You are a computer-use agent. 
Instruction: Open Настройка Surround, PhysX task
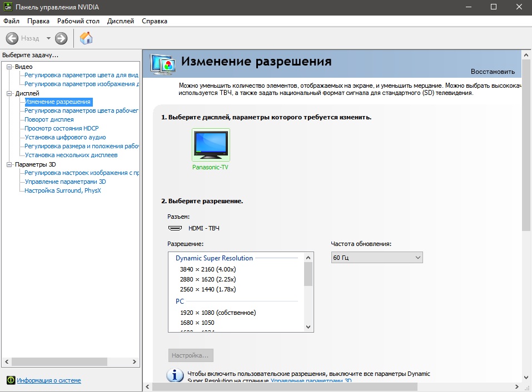[63, 190]
